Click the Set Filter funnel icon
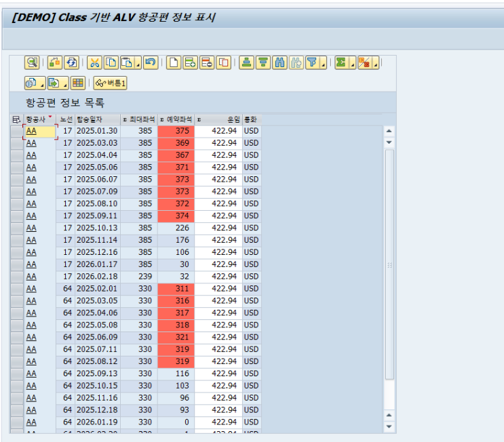Image resolution: width=504 pixels, height=442 pixels. pos(313,62)
